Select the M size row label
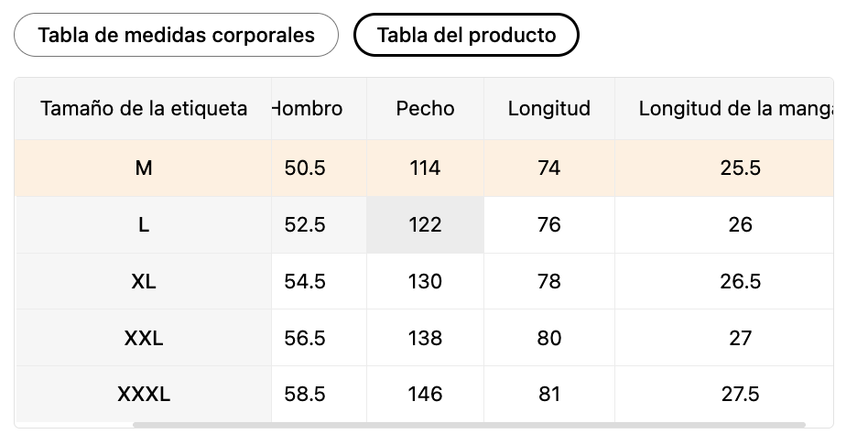The height and width of the screenshot is (445, 868). point(144,168)
